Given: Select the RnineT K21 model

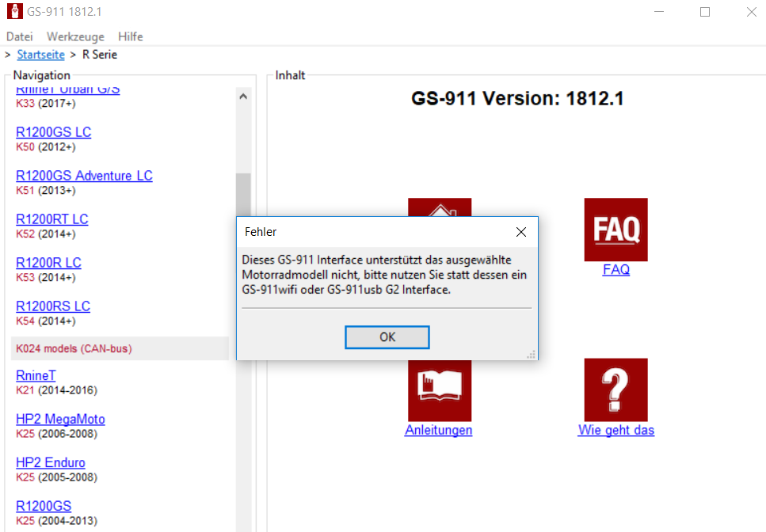Looking at the screenshot, I should [36, 375].
